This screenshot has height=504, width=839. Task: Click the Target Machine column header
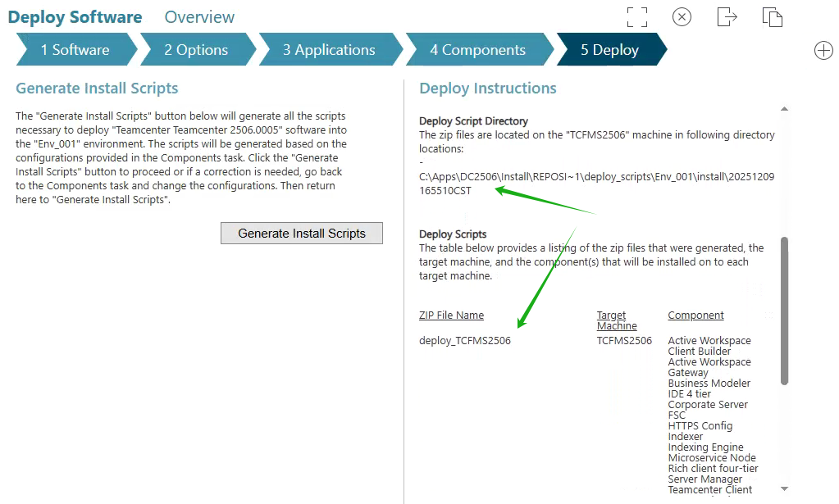pyautogui.click(x=617, y=320)
